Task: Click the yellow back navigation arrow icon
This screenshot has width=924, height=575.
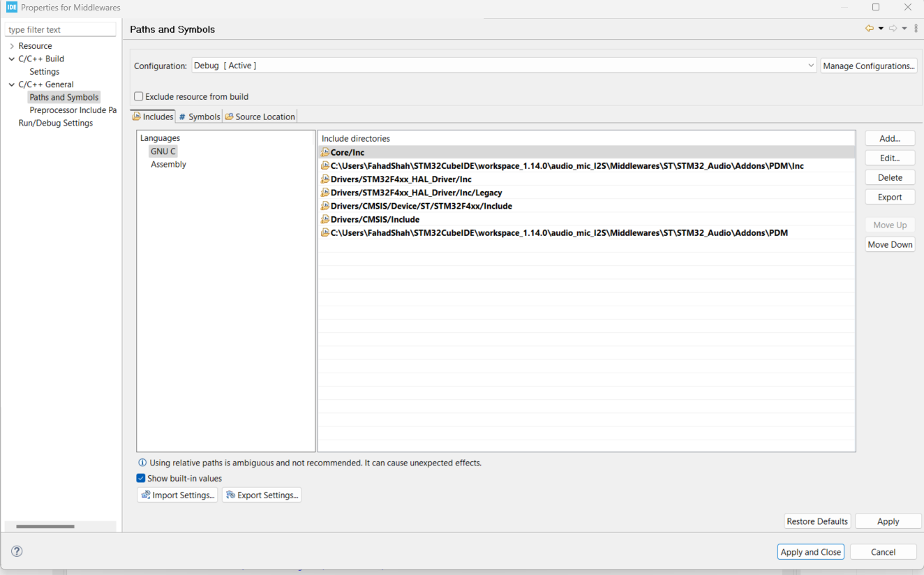Action: (x=870, y=28)
